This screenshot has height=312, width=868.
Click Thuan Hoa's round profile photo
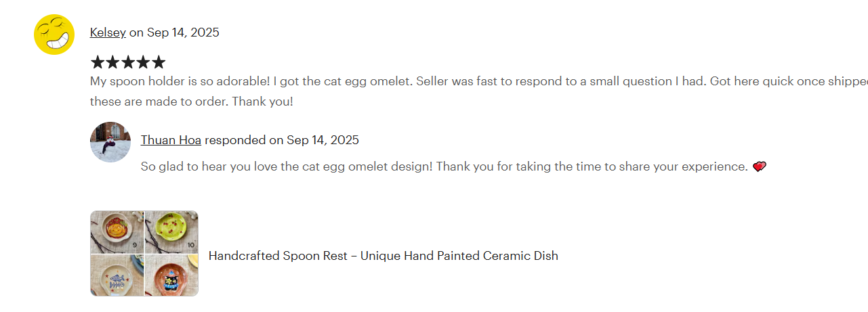point(110,142)
